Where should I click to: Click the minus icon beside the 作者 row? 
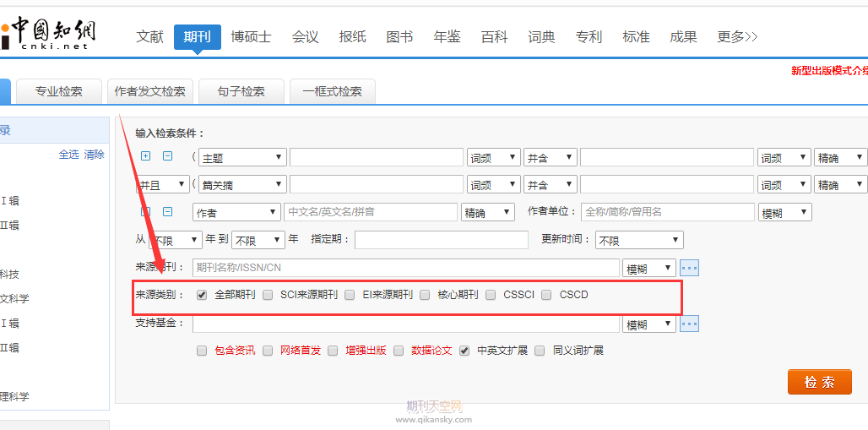167,212
